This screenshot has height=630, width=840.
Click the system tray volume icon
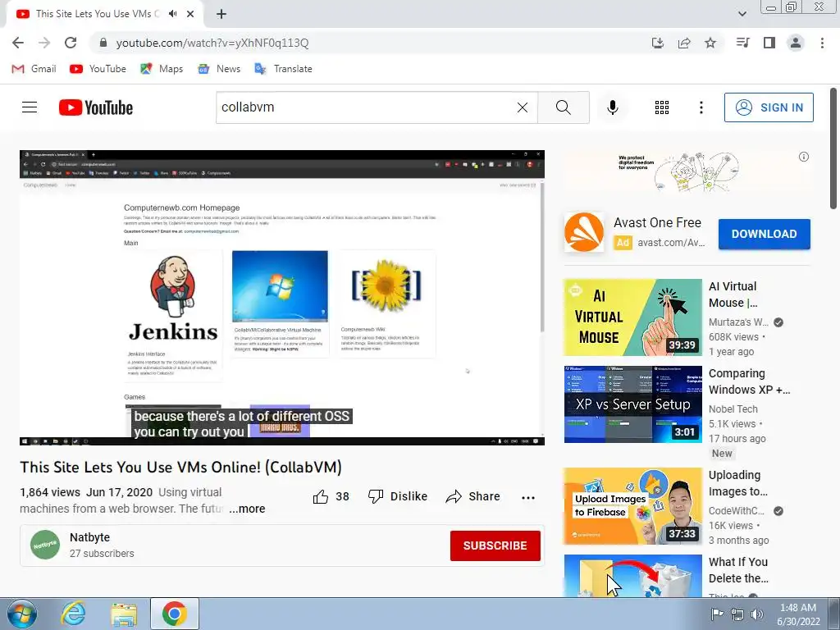756,614
